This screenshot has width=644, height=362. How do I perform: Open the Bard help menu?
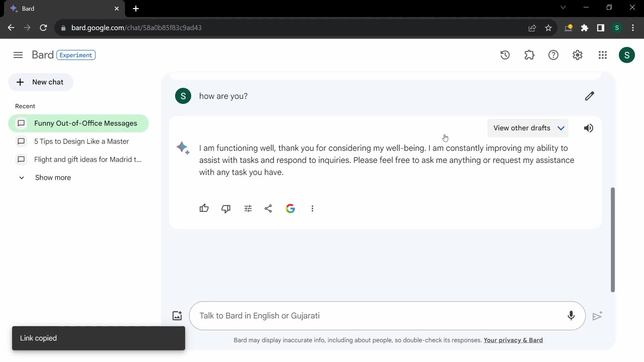[x=553, y=55]
